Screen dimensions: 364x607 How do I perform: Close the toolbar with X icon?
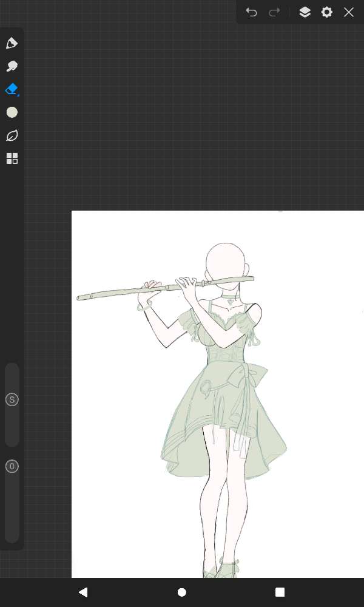349,12
